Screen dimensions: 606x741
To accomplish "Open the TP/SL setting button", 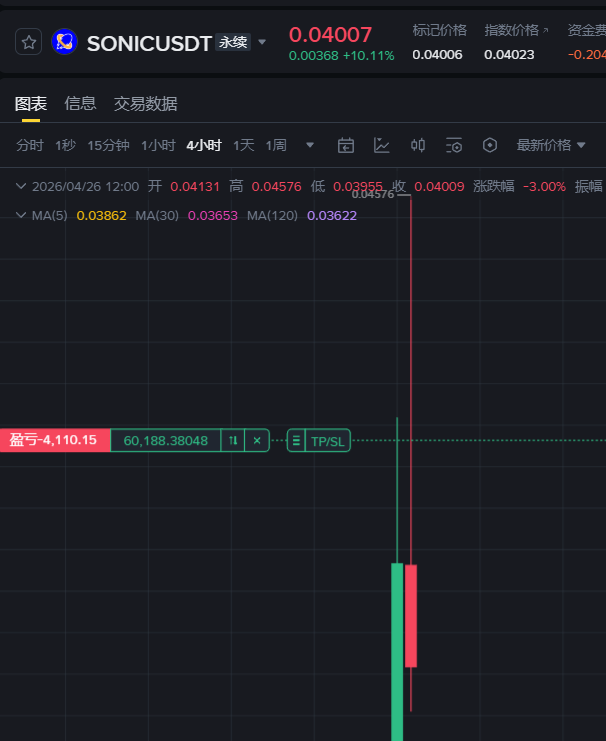I will [x=328, y=441].
